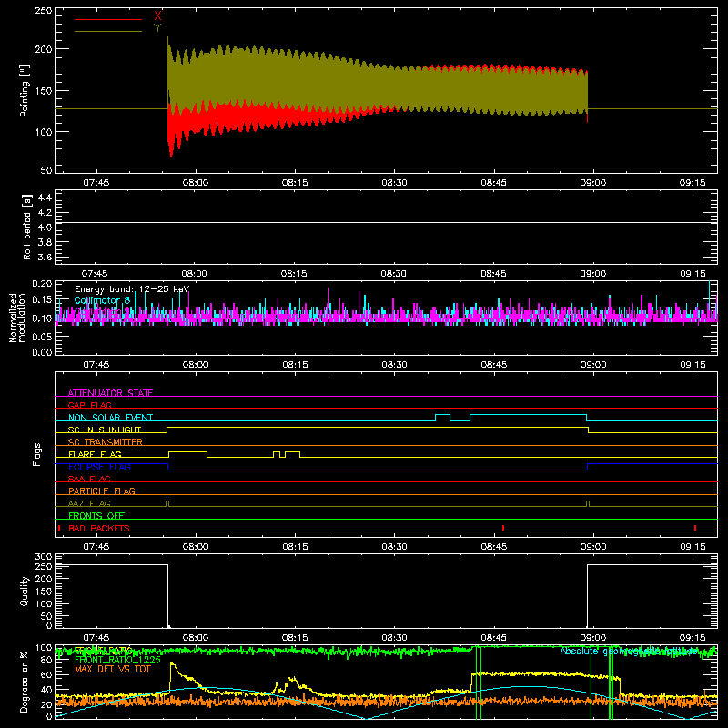This screenshot has height=728, width=728.
Task: Click the SAA_FLAG label
Action: click(89, 479)
